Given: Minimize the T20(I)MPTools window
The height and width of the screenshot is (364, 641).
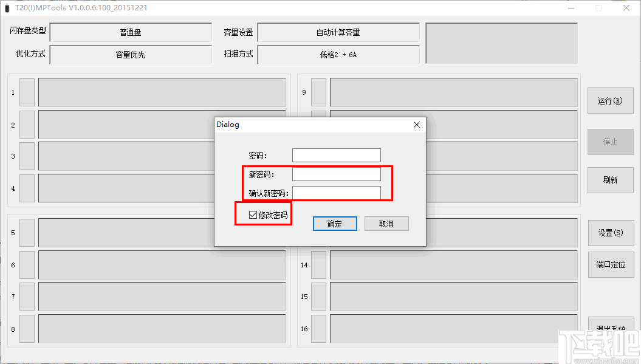Looking at the screenshot, I should pos(571,8).
